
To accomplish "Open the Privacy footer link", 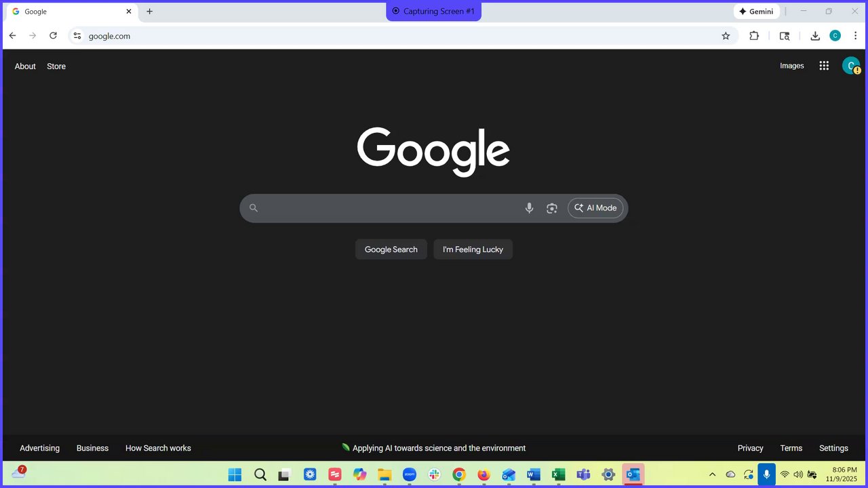I will tap(750, 448).
